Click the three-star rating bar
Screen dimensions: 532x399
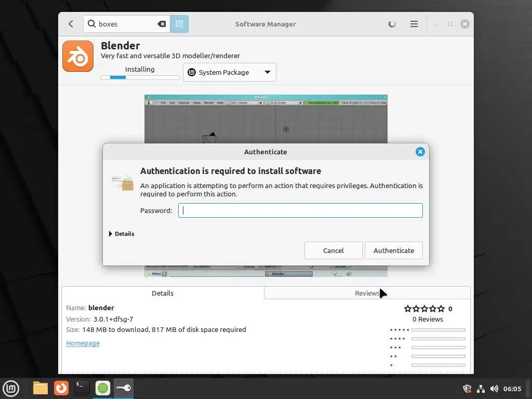tap(438, 348)
